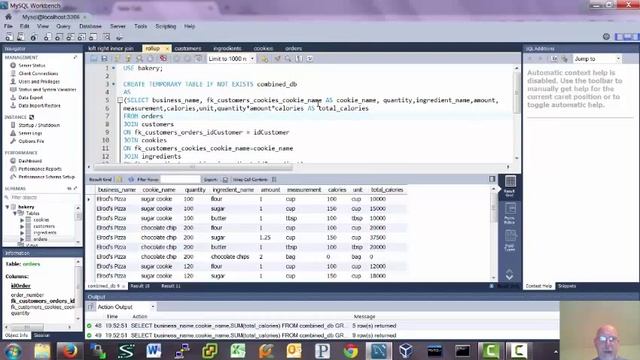Switch to the ingredients query tab
Screen dimensions: 640x360
click(x=227, y=48)
